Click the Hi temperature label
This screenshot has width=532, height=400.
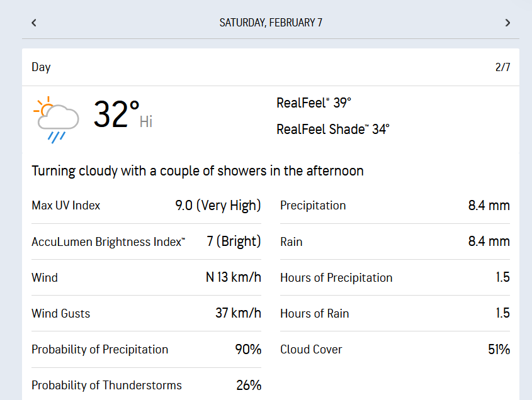point(146,123)
